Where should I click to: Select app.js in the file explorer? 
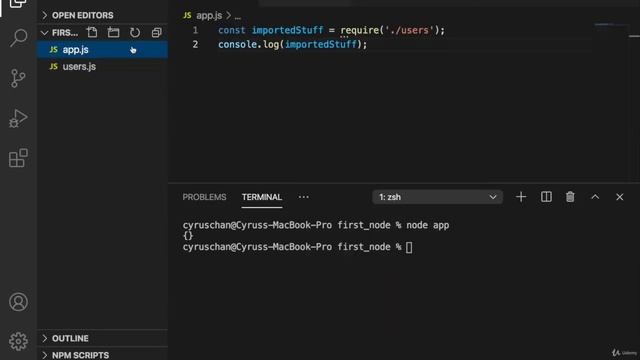point(102,50)
